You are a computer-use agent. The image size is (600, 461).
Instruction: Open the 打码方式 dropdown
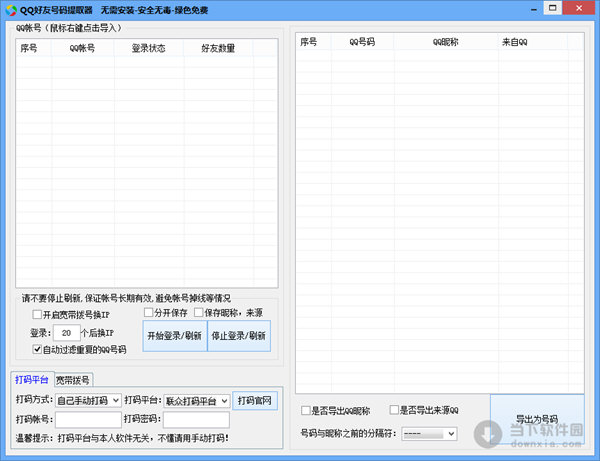click(88, 401)
